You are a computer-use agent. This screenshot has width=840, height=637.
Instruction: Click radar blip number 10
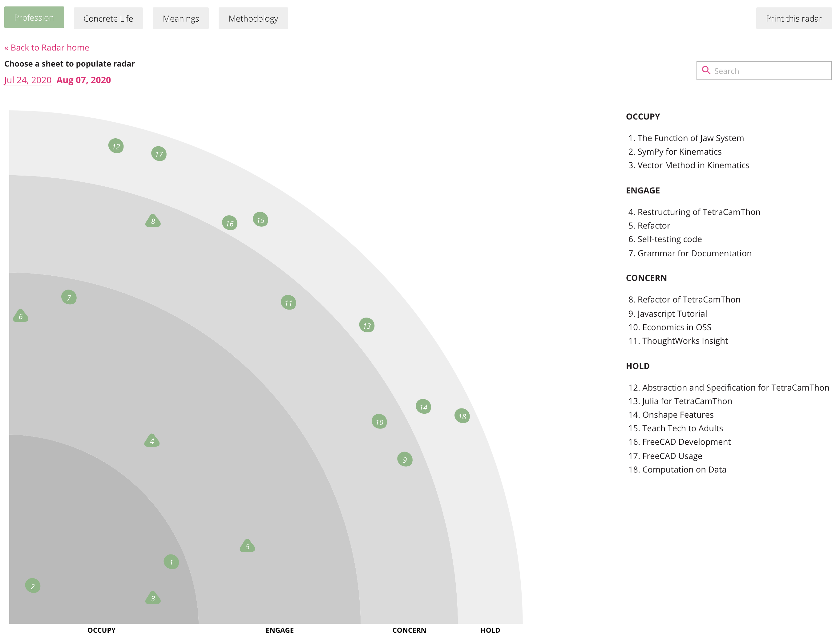[x=379, y=422]
